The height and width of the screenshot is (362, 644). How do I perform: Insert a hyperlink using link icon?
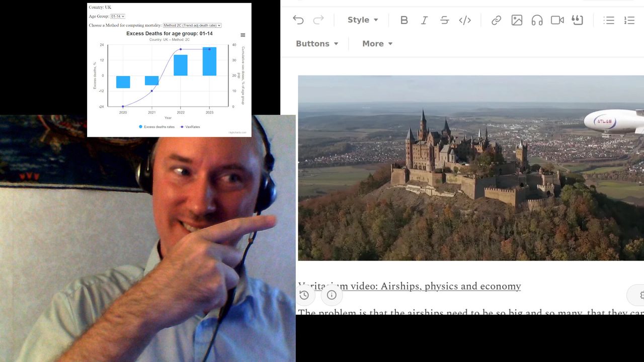(x=496, y=20)
